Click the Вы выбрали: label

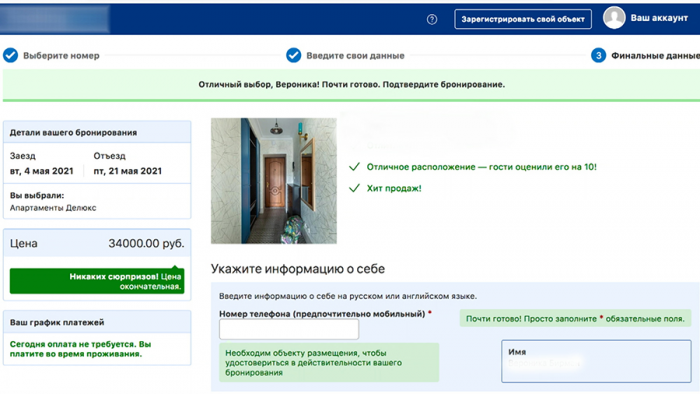click(x=37, y=195)
